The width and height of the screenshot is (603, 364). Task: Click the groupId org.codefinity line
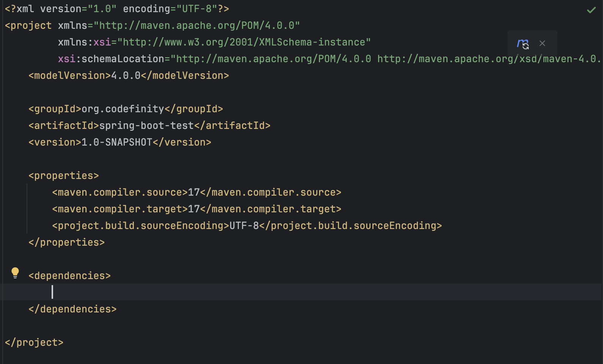[126, 109]
